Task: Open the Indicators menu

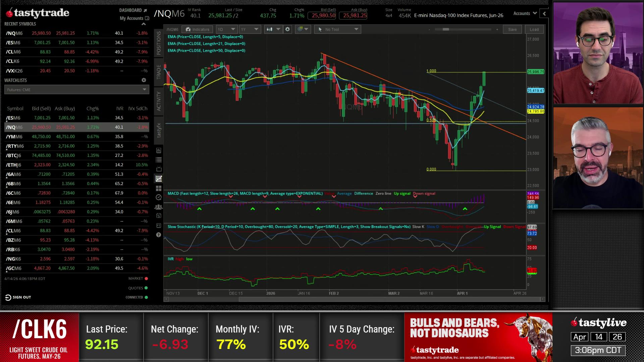Action: tap(197, 29)
